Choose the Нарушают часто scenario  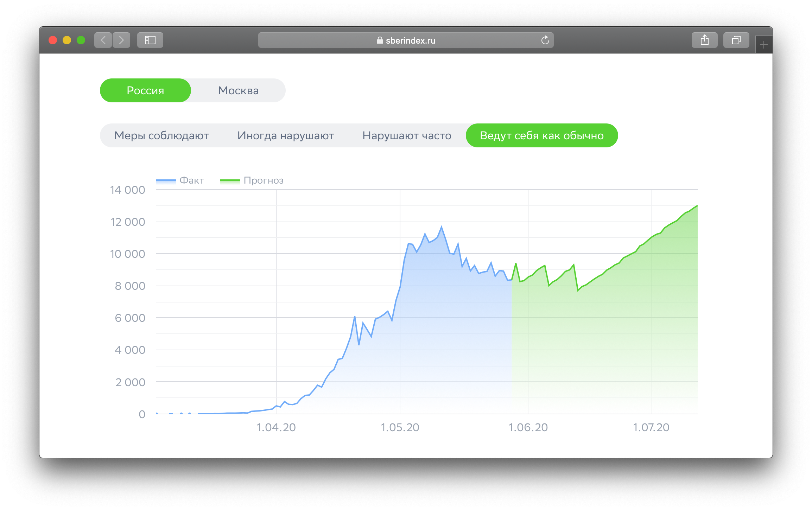(x=407, y=135)
